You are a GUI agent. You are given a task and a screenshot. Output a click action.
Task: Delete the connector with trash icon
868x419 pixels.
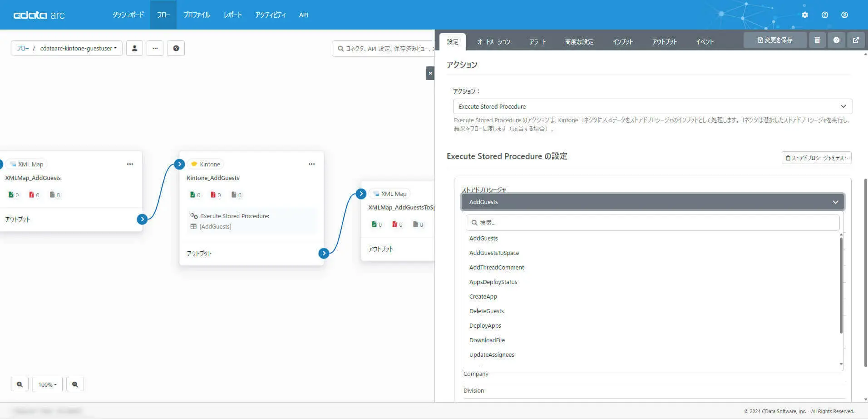817,40
